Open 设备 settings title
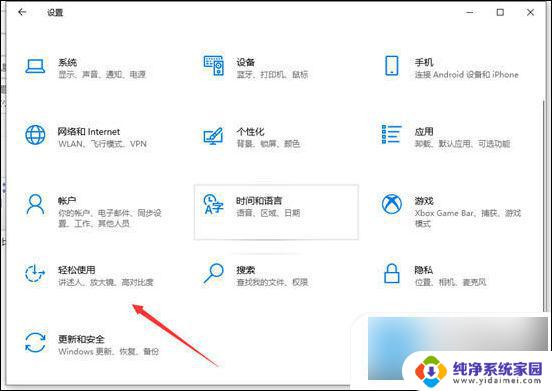This screenshot has width=552, height=391. tap(246, 63)
